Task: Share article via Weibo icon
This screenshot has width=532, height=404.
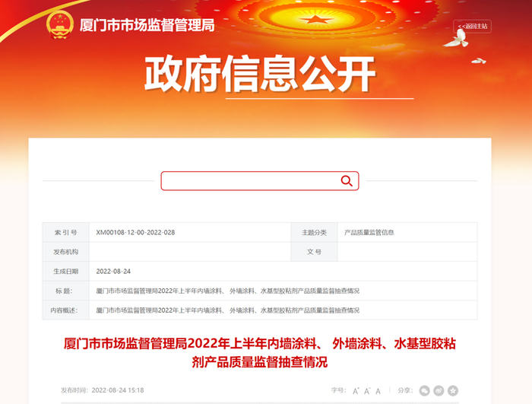Action: [439, 391]
